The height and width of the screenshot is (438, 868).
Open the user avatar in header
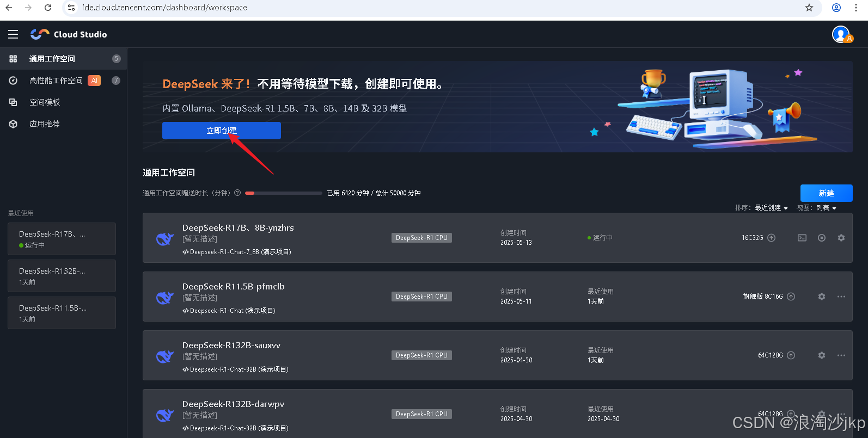point(842,34)
